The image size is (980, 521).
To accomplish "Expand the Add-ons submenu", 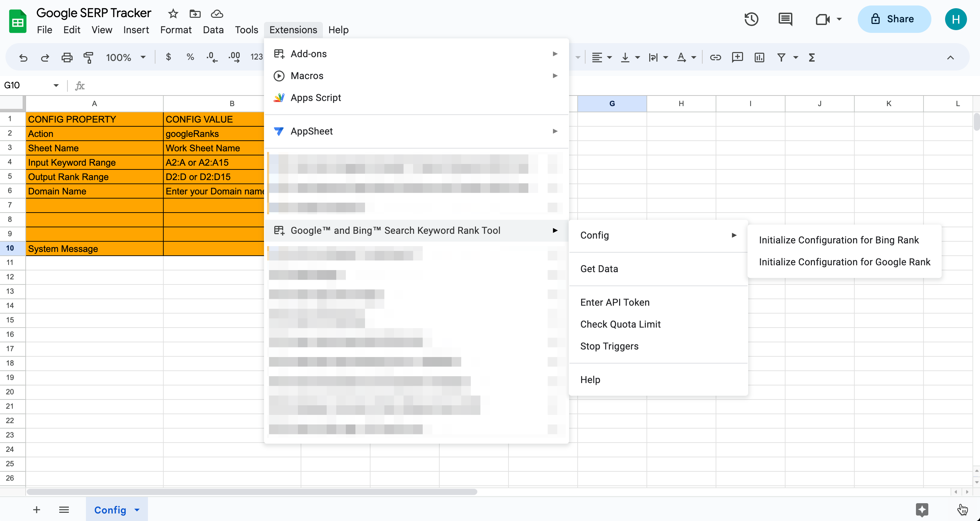I will [416, 54].
